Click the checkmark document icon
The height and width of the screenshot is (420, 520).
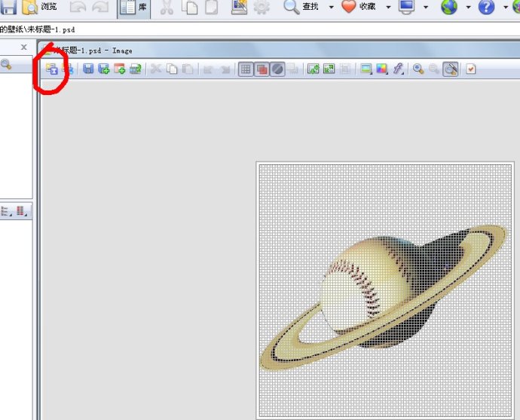pos(471,69)
